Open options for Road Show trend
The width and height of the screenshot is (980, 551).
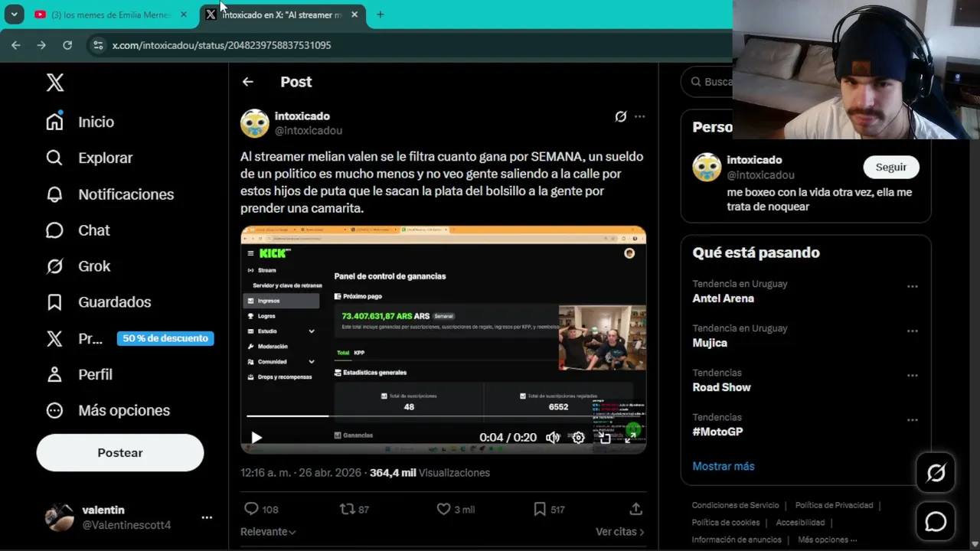point(913,375)
